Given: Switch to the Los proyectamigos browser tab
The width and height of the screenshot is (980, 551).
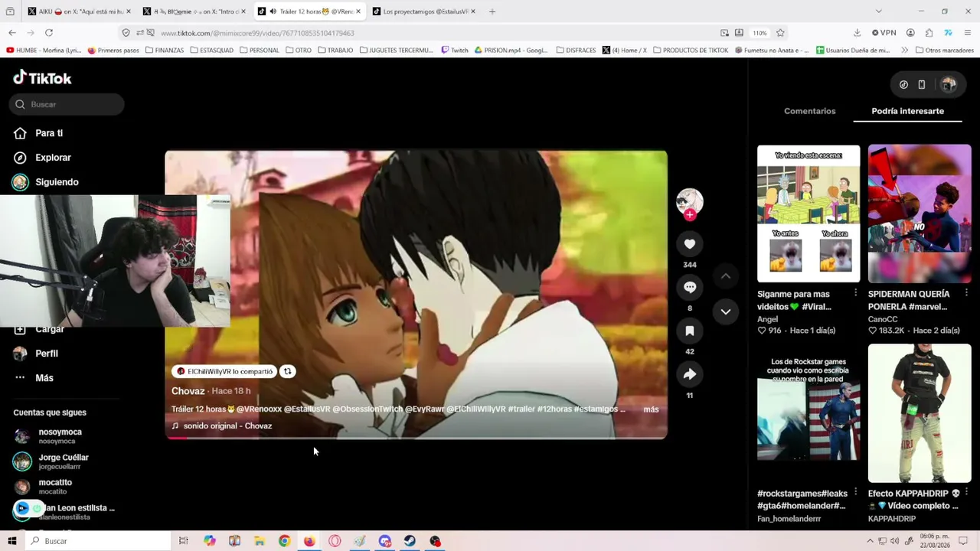Looking at the screenshot, I should (x=425, y=11).
